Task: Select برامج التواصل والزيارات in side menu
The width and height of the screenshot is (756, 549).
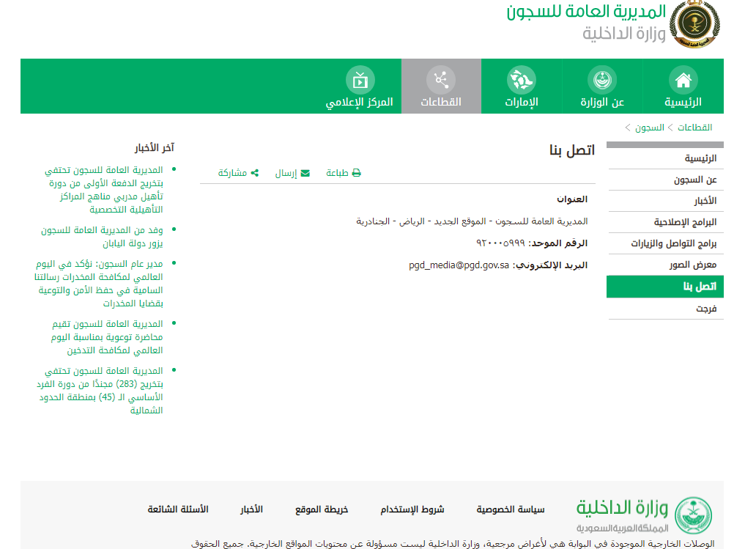Action: (665, 243)
